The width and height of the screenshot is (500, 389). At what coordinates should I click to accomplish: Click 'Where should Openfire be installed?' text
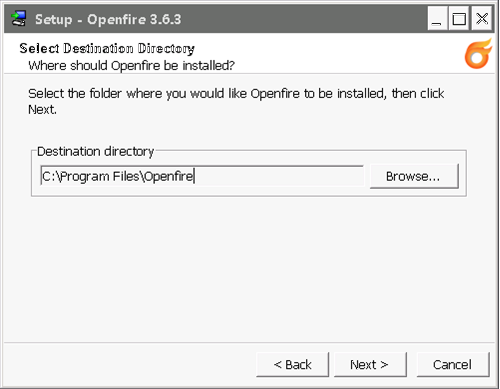(x=131, y=66)
